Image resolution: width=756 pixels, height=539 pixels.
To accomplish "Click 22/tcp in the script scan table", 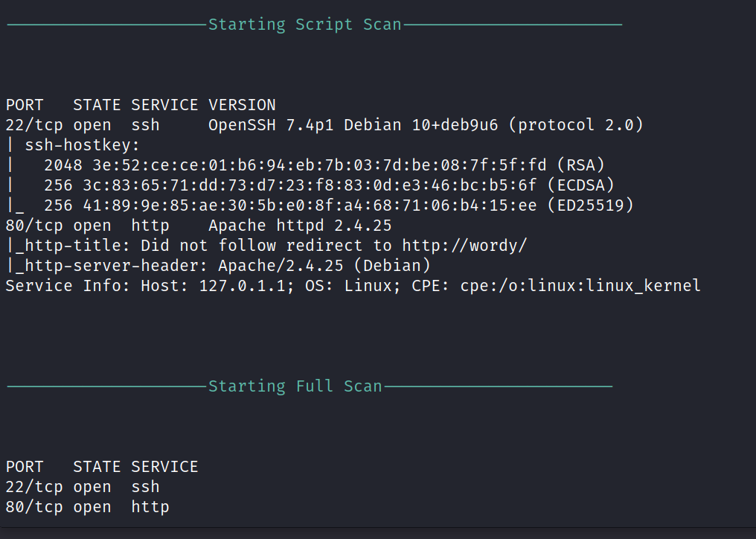I will coord(34,124).
